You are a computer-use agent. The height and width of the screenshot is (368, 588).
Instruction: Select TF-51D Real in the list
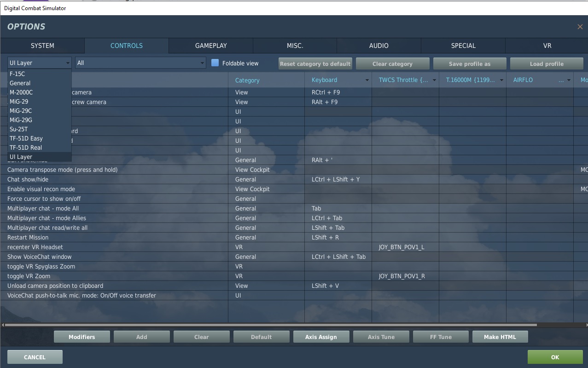tap(40, 147)
